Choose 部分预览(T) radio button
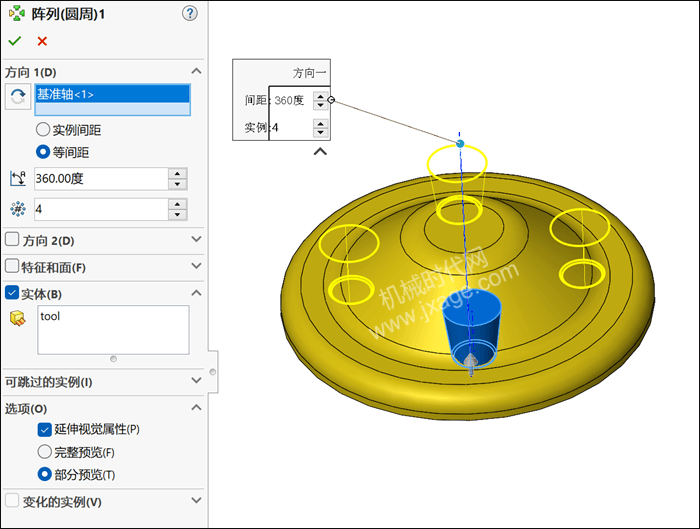This screenshot has width=700, height=529. coord(44,474)
